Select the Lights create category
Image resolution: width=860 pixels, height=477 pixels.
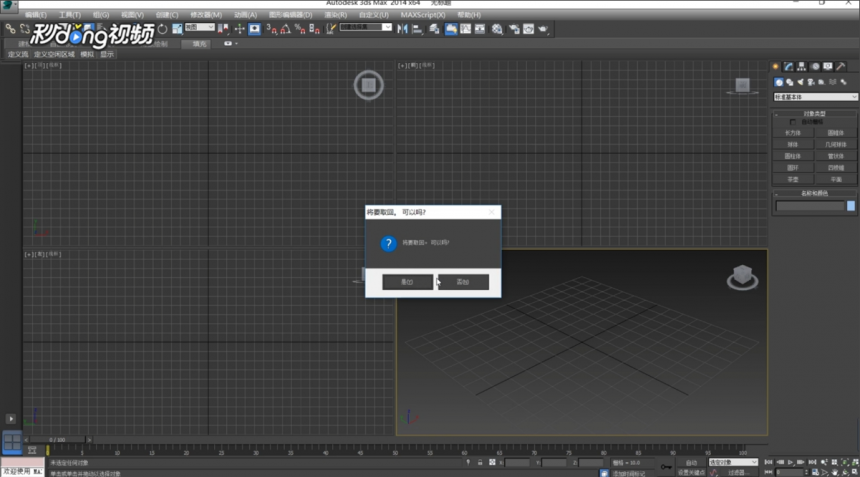(800, 82)
